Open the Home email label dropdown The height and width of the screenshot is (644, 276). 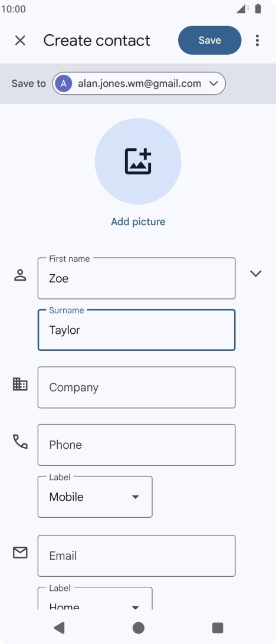point(95,599)
